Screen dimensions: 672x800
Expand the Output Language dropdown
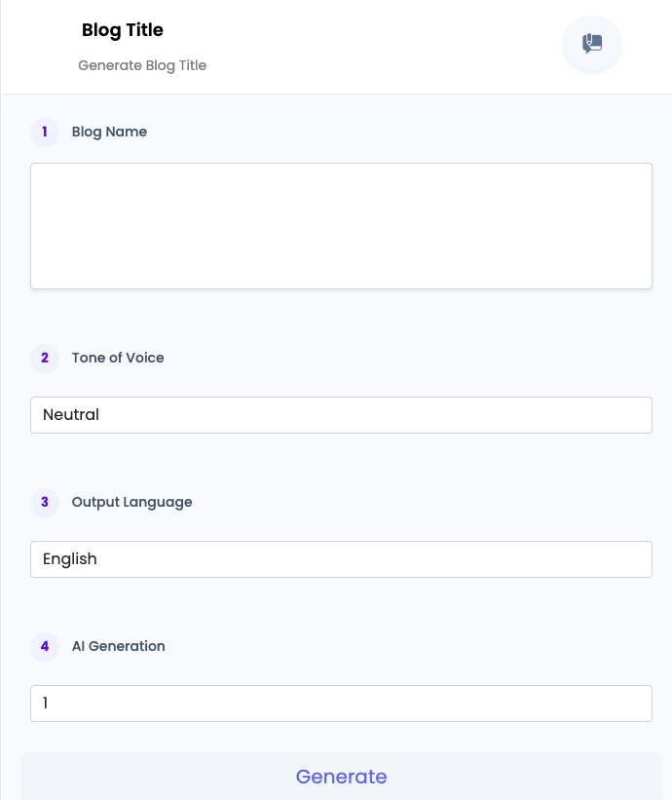pos(341,559)
